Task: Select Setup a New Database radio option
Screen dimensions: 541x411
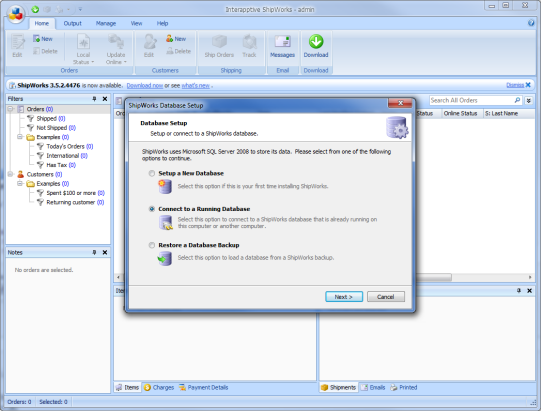Action: 151,173
